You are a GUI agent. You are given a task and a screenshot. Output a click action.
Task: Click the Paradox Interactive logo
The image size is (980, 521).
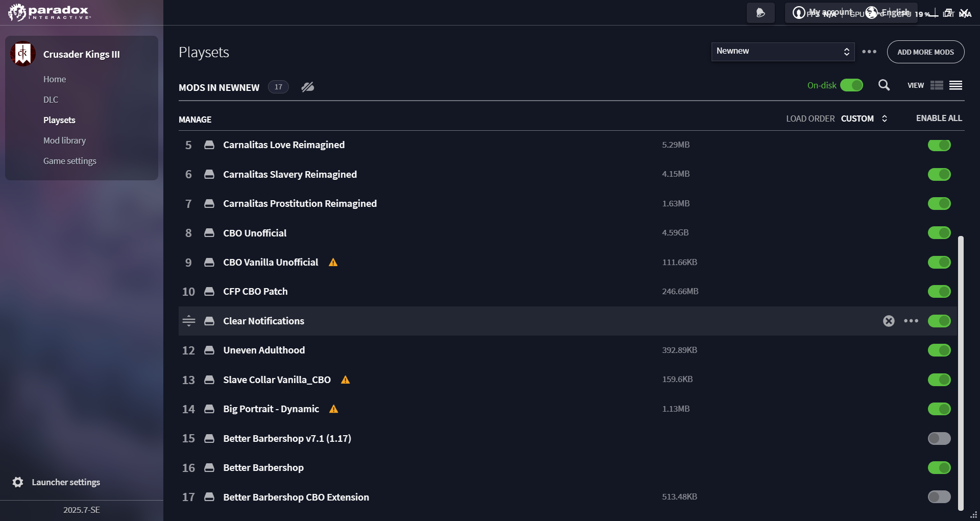click(50, 12)
